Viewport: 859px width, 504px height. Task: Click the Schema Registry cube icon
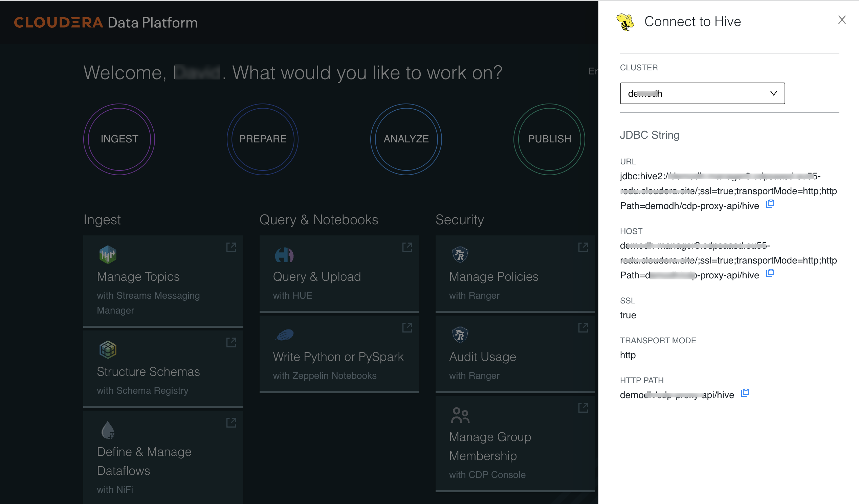click(108, 350)
